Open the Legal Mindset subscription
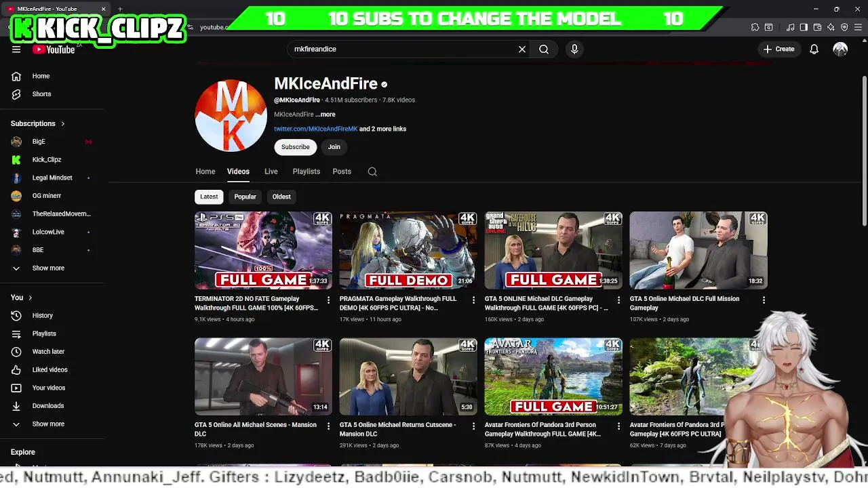868x488 pixels. [x=52, y=178]
